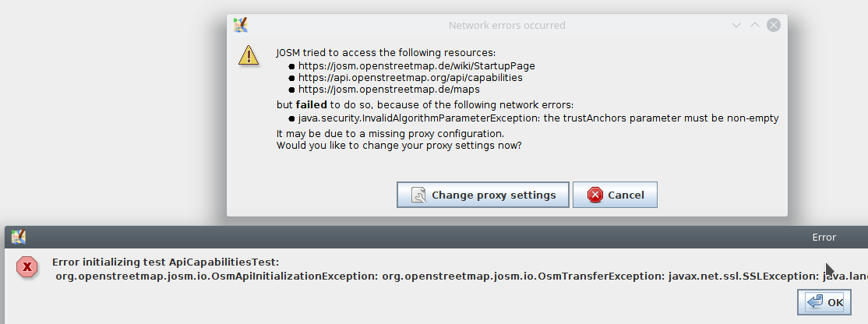Close the Network errors occurred dialog

[773, 25]
